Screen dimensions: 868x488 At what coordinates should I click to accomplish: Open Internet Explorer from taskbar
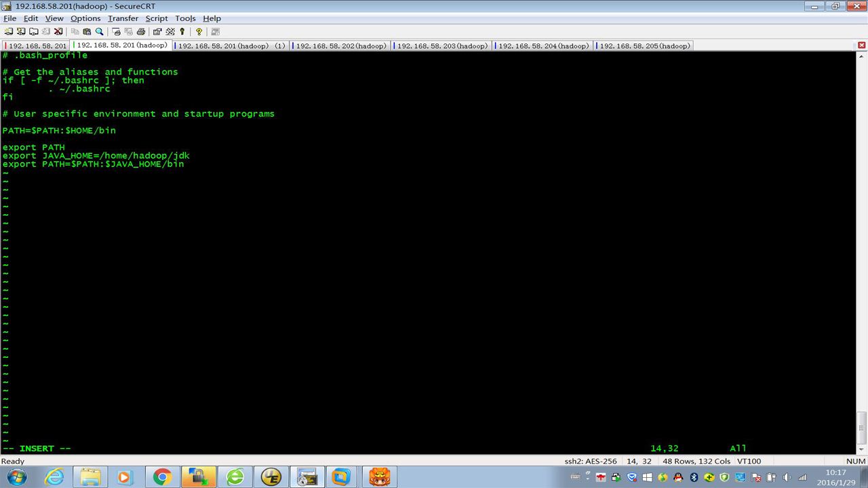[x=55, y=477]
